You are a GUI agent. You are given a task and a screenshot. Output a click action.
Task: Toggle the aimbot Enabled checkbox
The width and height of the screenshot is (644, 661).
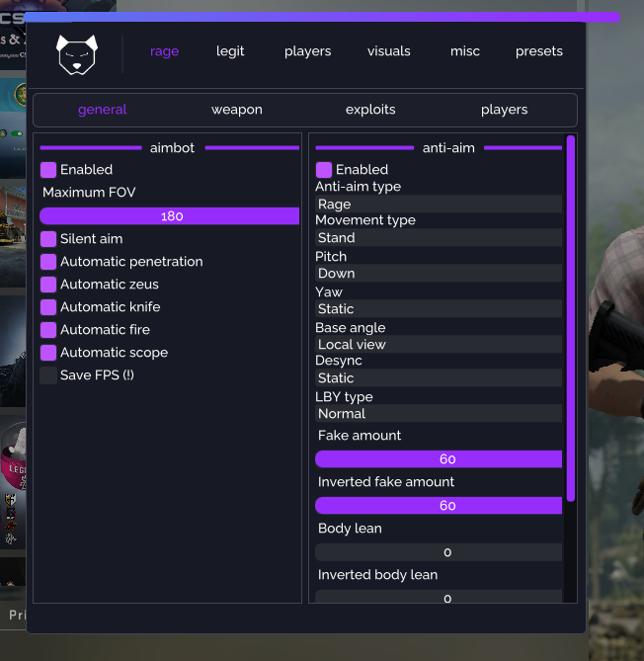point(48,170)
